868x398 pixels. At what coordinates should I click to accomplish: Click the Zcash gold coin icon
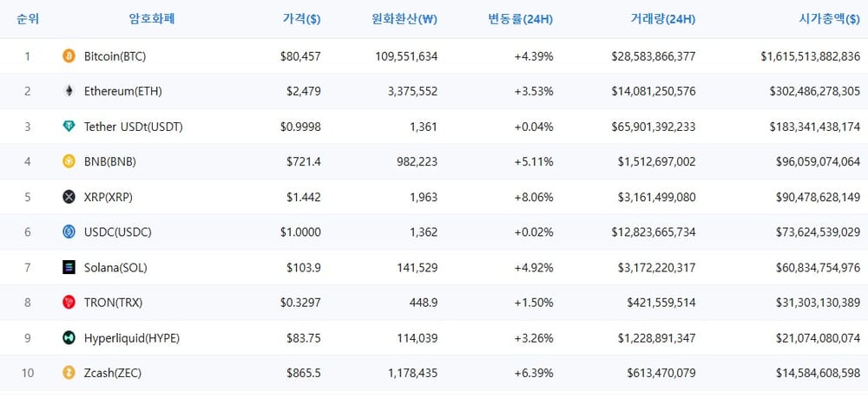point(69,373)
